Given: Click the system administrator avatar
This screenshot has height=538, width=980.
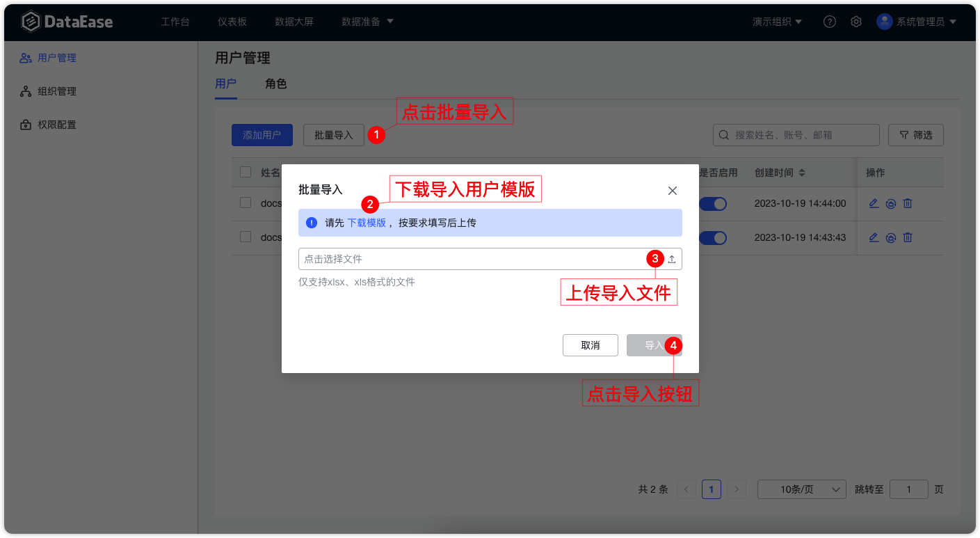Looking at the screenshot, I should [885, 22].
